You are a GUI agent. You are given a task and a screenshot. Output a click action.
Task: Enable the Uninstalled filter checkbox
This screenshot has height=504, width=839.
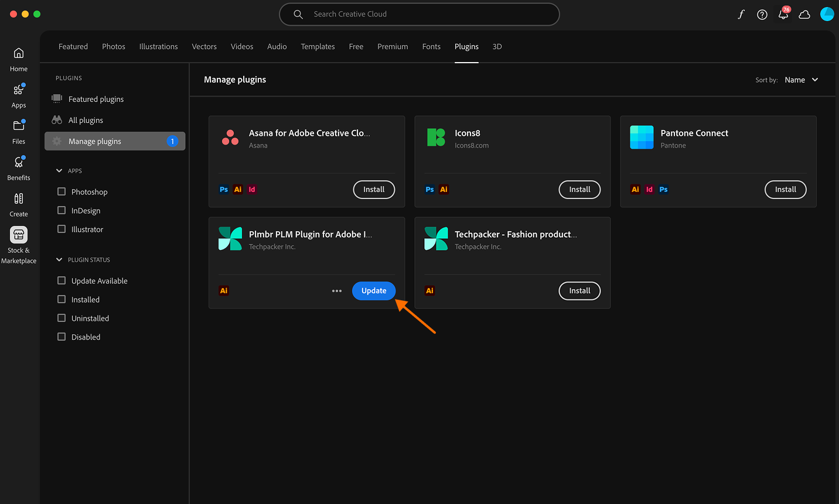coord(61,318)
